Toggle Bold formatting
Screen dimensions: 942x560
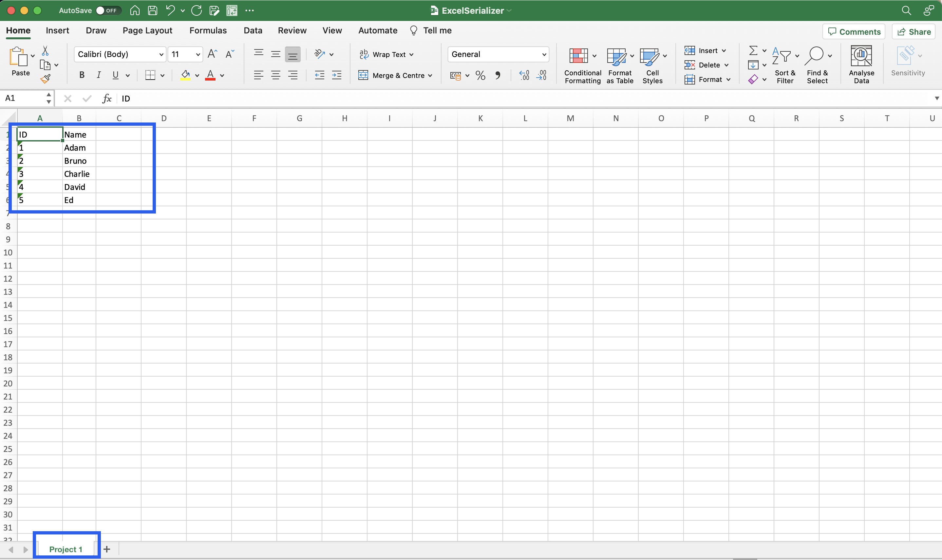coord(82,75)
